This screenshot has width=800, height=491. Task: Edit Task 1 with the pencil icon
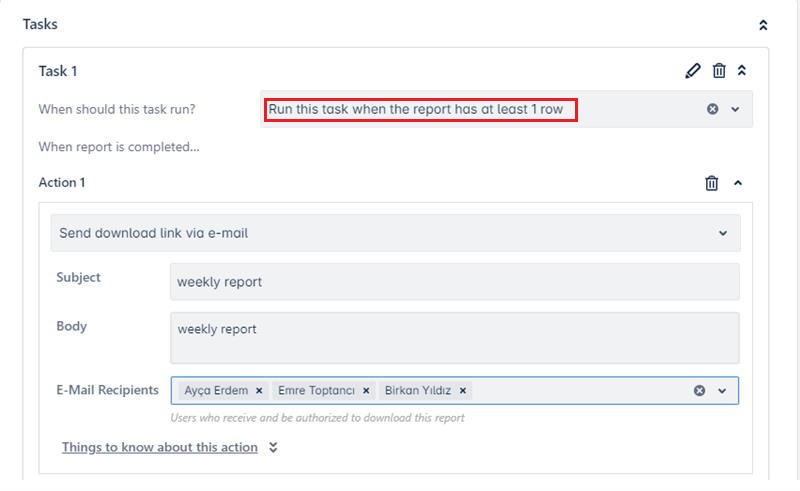(692, 70)
